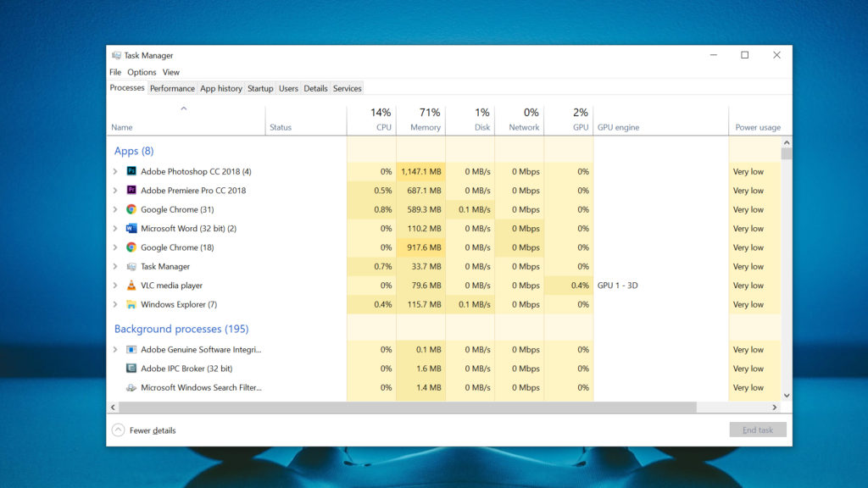Expand the Adobe Photoshop CC 2018 process group
The image size is (868, 488).
[x=115, y=171]
